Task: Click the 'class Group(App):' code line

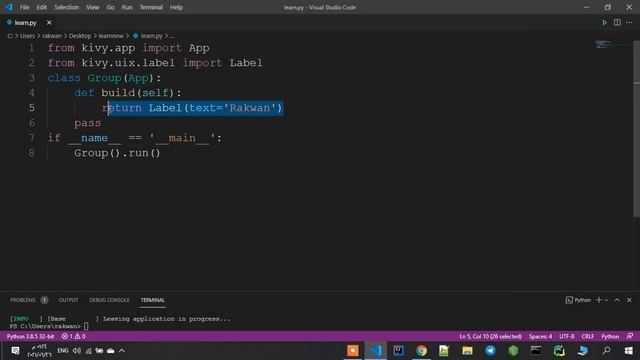Action: (104, 78)
